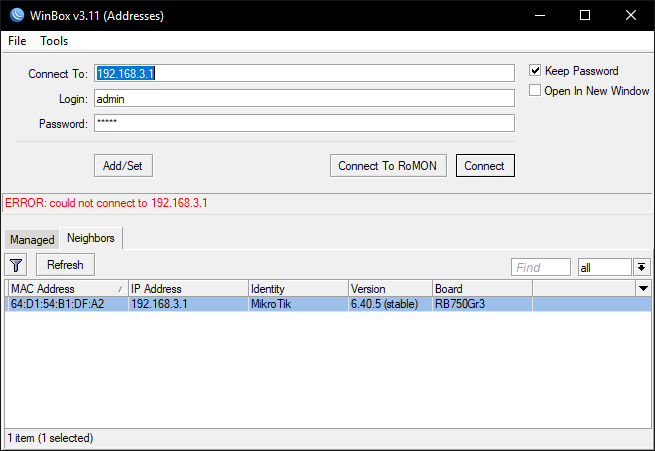Open the 'all' filter dropdown arrow
This screenshot has width=655, height=451.
(642, 267)
